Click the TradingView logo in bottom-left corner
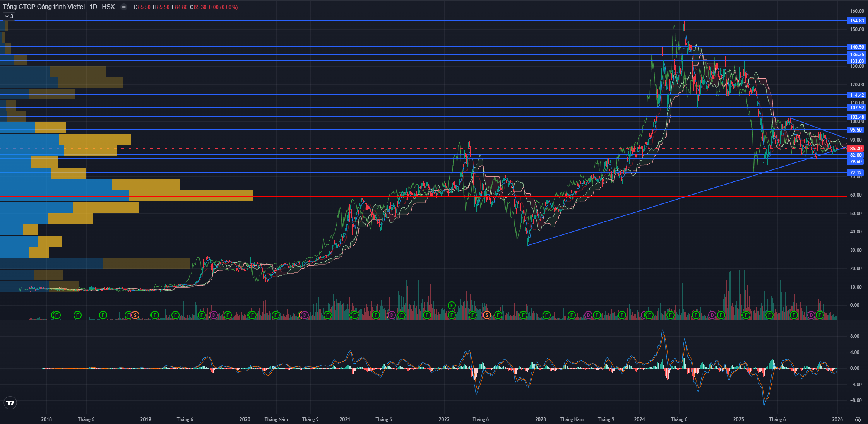Viewport: 868px width, 424px height. (x=10, y=403)
